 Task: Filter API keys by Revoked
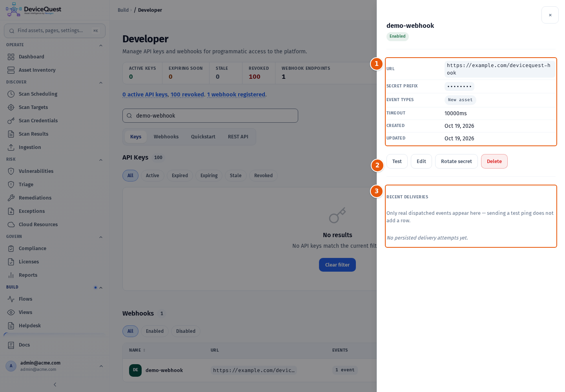(x=263, y=176)
